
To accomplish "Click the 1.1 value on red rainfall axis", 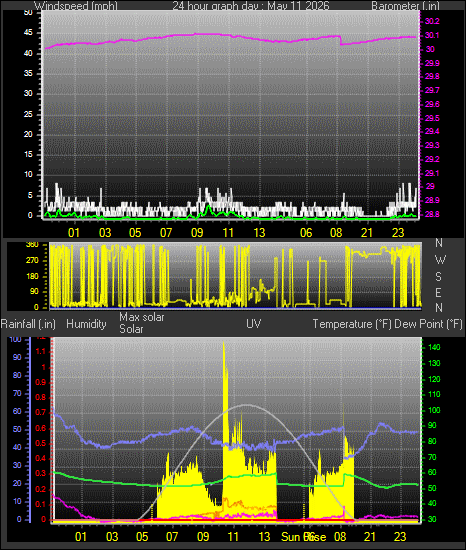I will [41, 351].
